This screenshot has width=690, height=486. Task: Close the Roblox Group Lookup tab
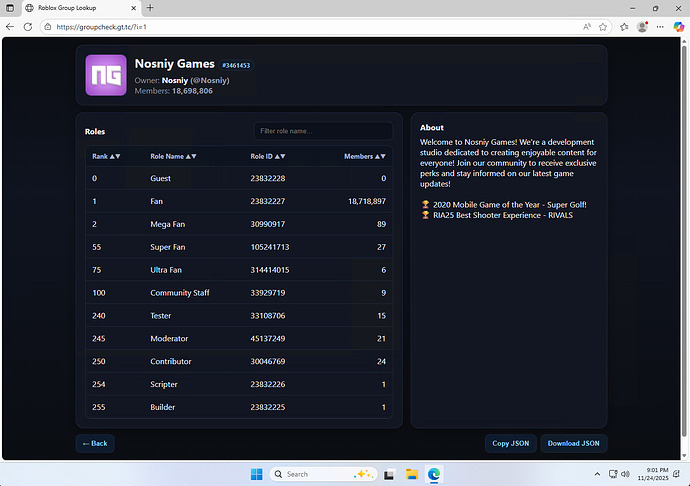[134, 8]
